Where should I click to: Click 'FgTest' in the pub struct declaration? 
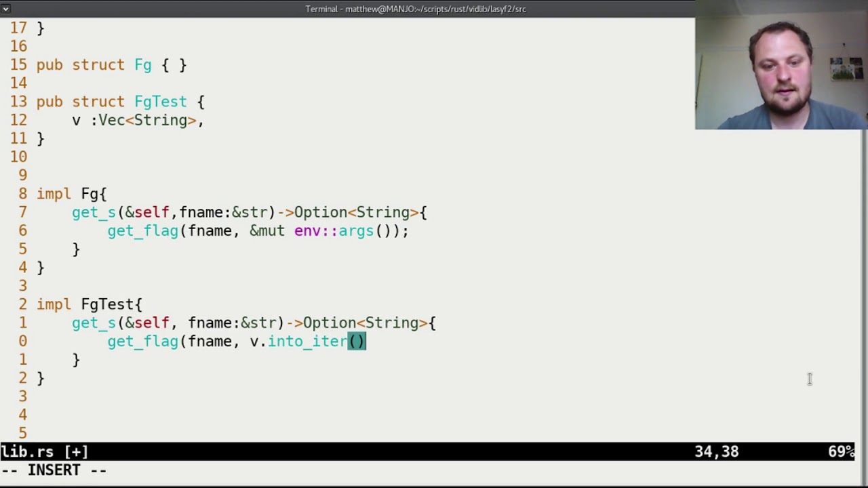tap(160, 102)
